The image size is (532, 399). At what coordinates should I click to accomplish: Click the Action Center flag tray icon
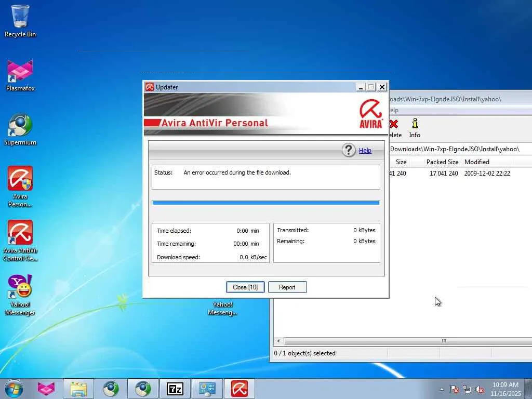point(454,390)
